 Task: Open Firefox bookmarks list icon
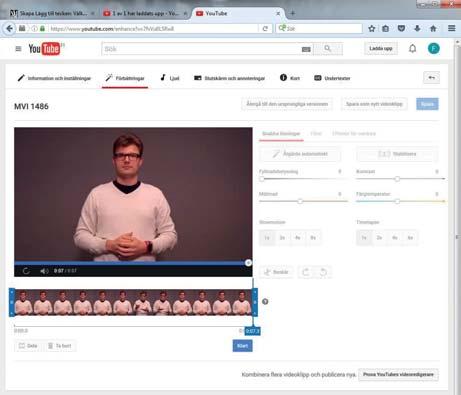point(386,29)
